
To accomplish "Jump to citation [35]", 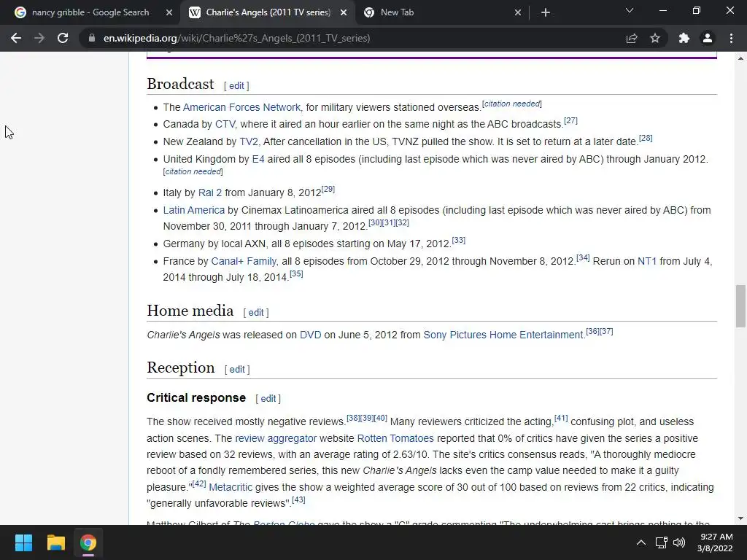I will 296,273.
